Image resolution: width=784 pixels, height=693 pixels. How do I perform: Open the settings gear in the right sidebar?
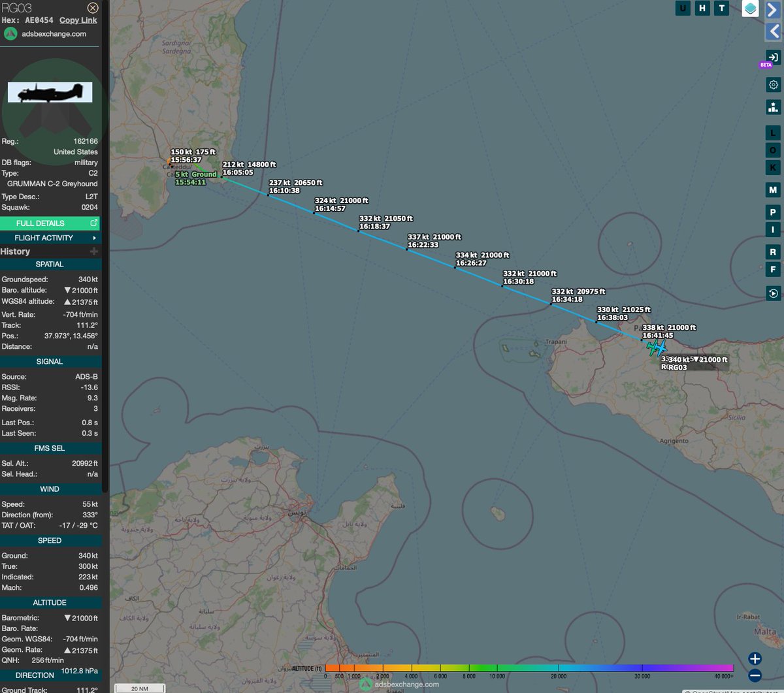(x=773, y=84)
